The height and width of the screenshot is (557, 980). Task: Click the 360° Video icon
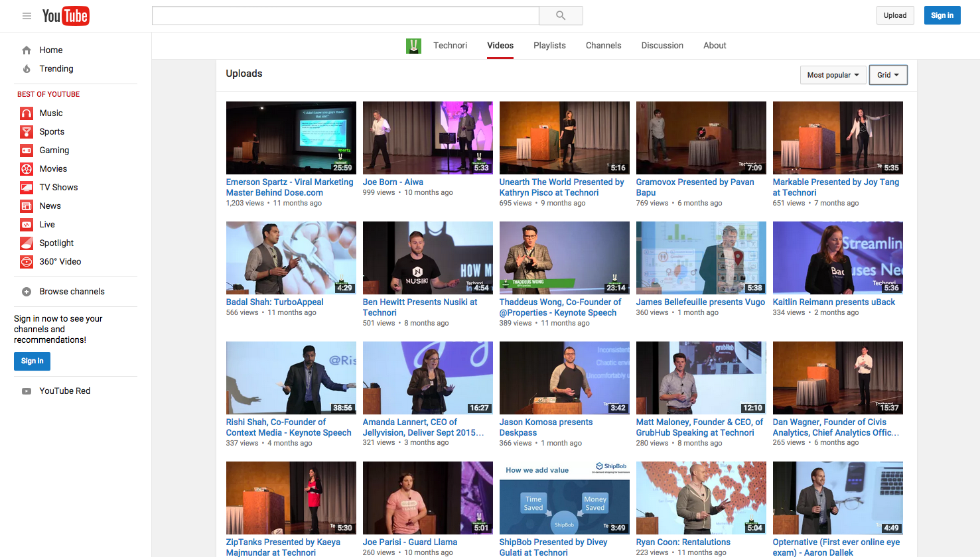point(27,262)
